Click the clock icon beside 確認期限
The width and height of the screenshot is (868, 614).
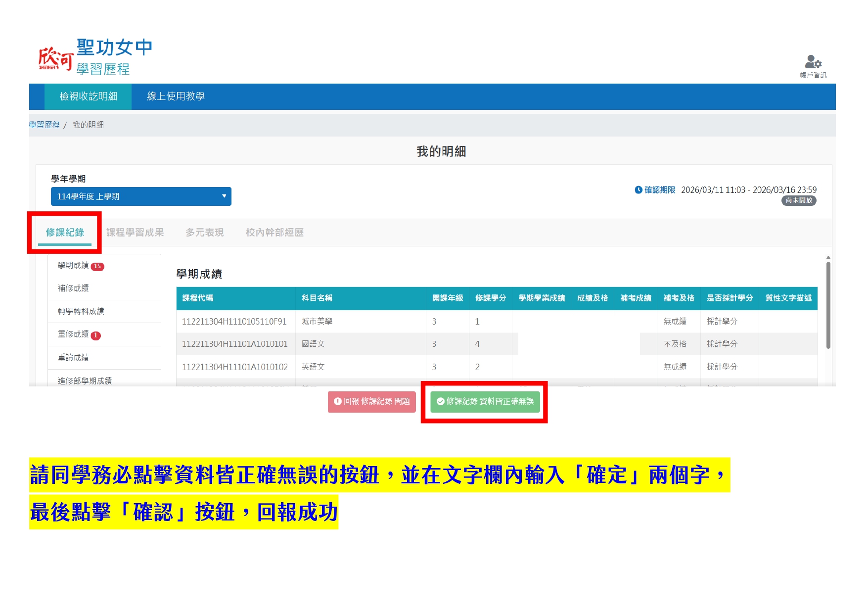click(638, 190)
